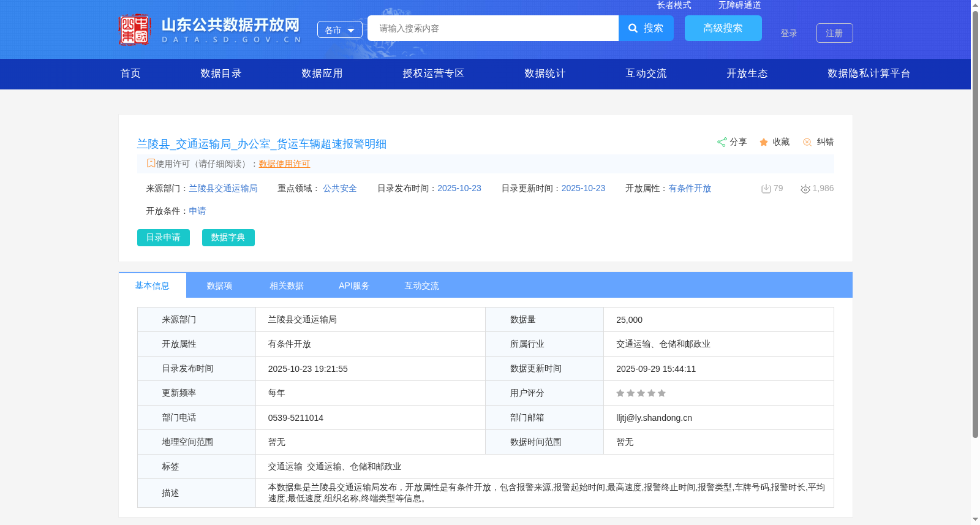Open 数据统计 menu item
Image resolution: width=980 pixels, height=525 pixels.
pyautogui.click(x=545, y=74)
